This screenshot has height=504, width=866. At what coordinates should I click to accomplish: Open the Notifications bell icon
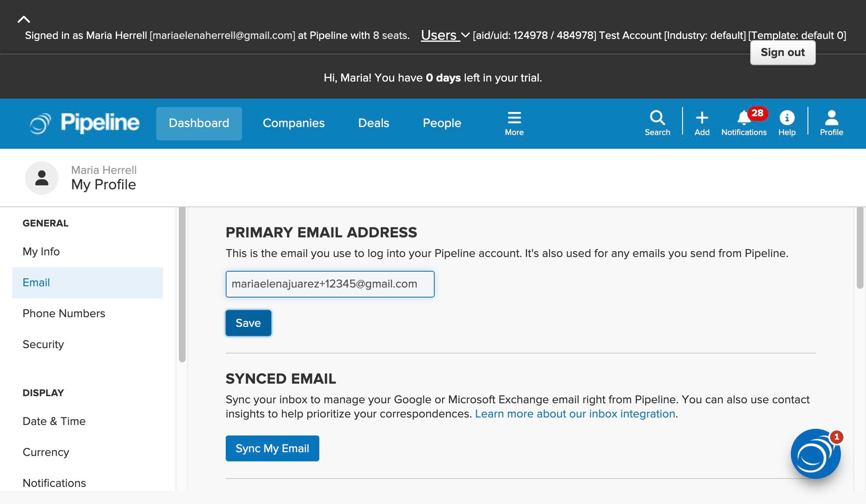[744, 118]
